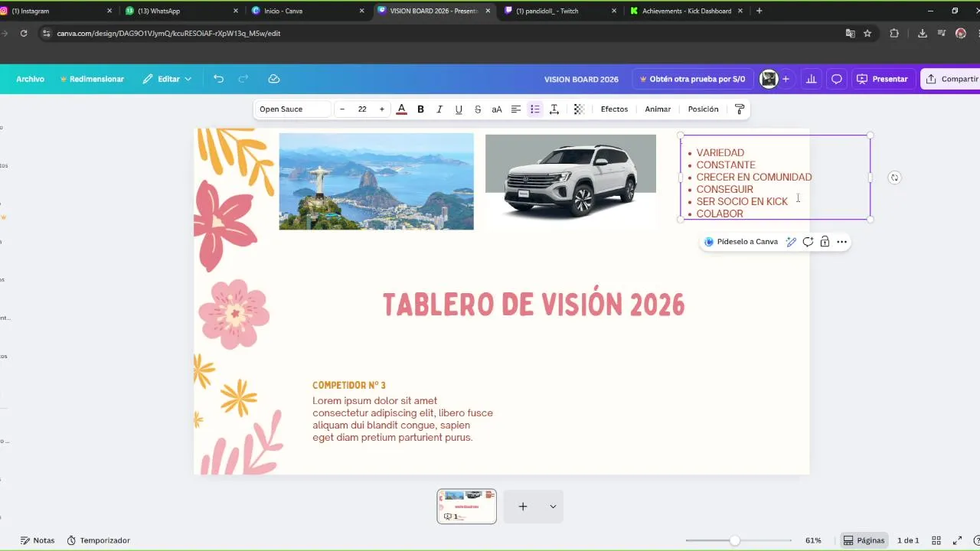980x551 pixels.
Task: Expand the add page dropdown chevron
Action: (553, 507)
